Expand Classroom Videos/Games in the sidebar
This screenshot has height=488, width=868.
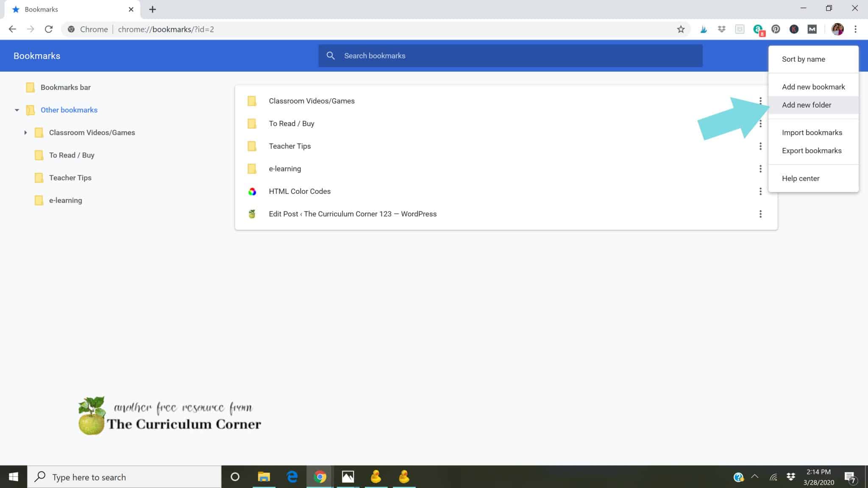pos(25,132)
